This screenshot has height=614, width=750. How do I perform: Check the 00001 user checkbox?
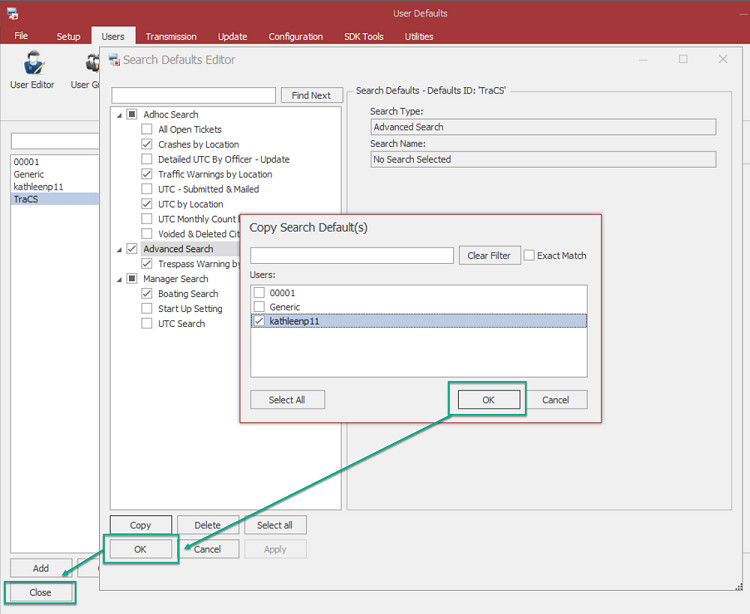259,292
